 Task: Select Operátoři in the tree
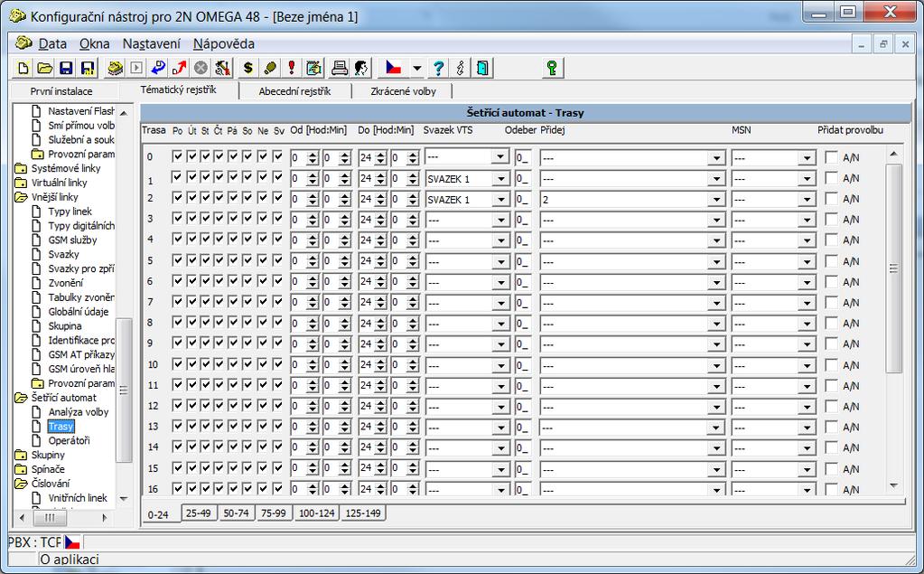tap(69, 441)
